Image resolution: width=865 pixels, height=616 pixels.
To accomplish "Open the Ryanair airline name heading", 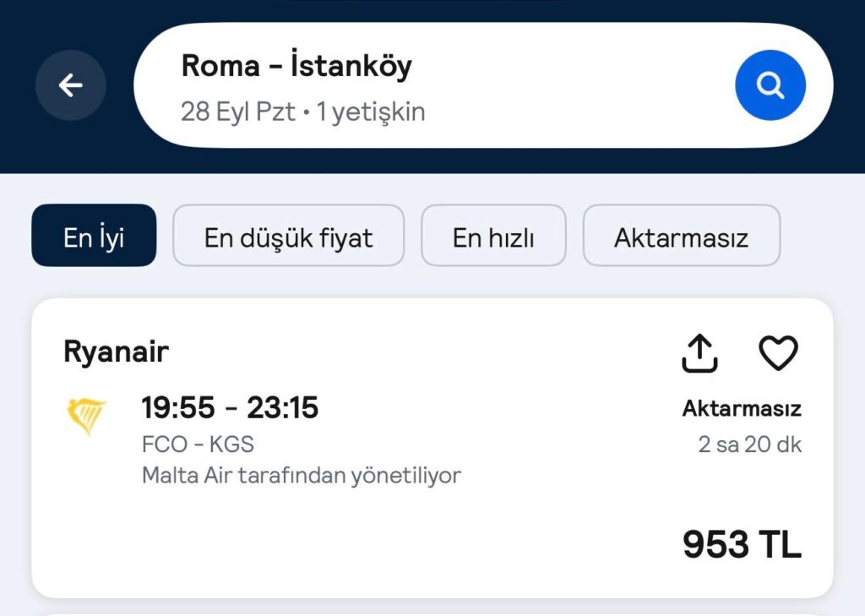I will 116,351.
